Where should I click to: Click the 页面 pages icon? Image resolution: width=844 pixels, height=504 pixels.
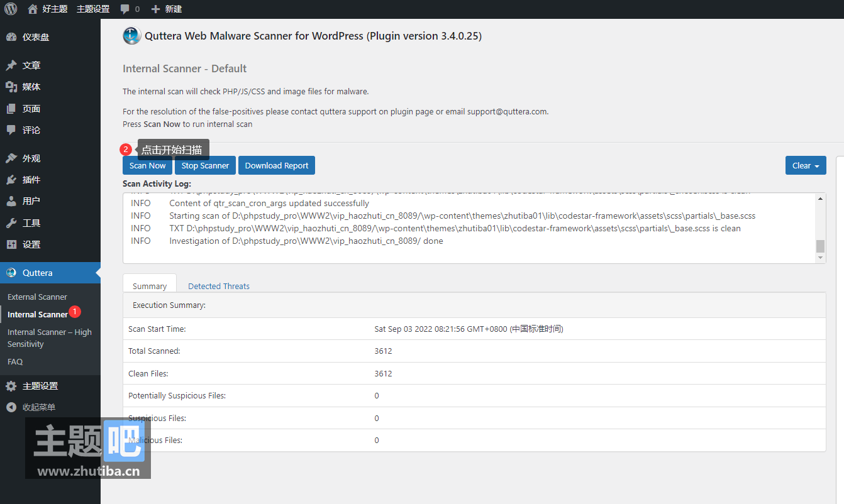click(11, 109)
